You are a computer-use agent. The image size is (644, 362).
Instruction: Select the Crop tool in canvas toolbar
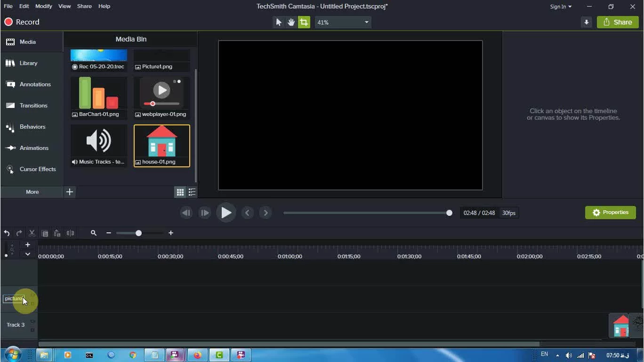(x=304, y=22)
